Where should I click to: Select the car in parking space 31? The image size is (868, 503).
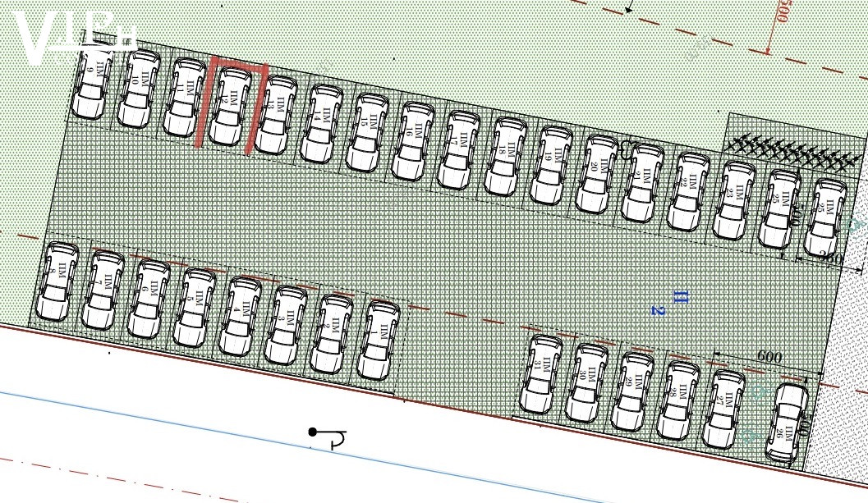541,374
